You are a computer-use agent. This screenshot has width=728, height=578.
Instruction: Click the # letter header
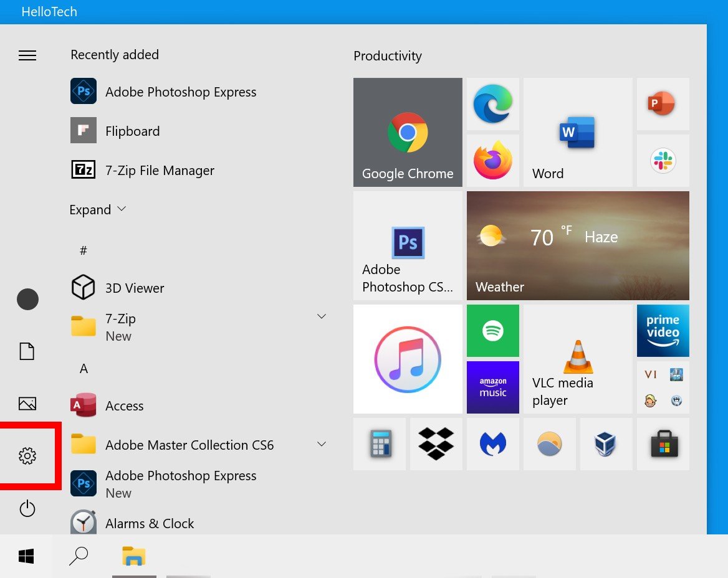coord(84,250)
